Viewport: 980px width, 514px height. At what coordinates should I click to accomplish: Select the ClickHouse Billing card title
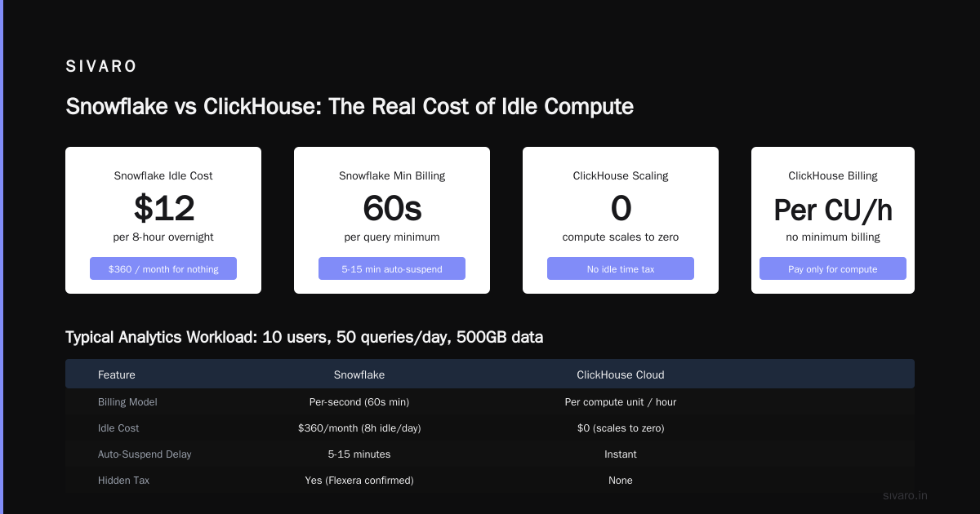click(x=833, y=175)
